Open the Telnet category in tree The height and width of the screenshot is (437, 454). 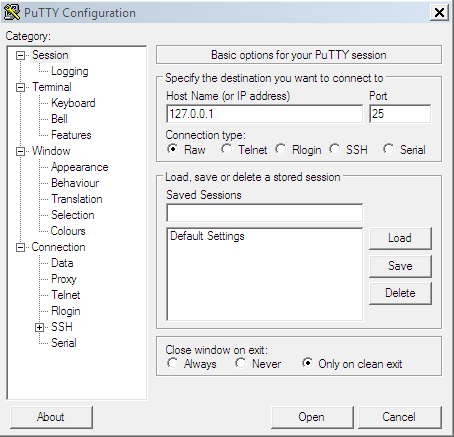click(66, 295)
